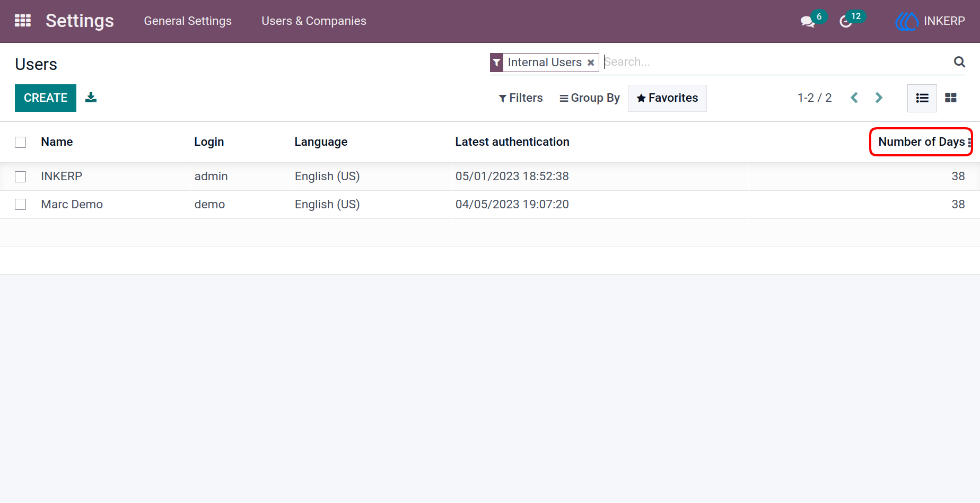Remove the Internal Users filter facet
The height and width of the screenshot is (503, 980).
click(591, 63)
